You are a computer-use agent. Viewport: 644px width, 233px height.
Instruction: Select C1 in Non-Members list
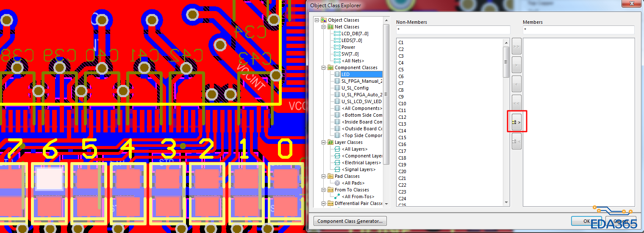401,42
